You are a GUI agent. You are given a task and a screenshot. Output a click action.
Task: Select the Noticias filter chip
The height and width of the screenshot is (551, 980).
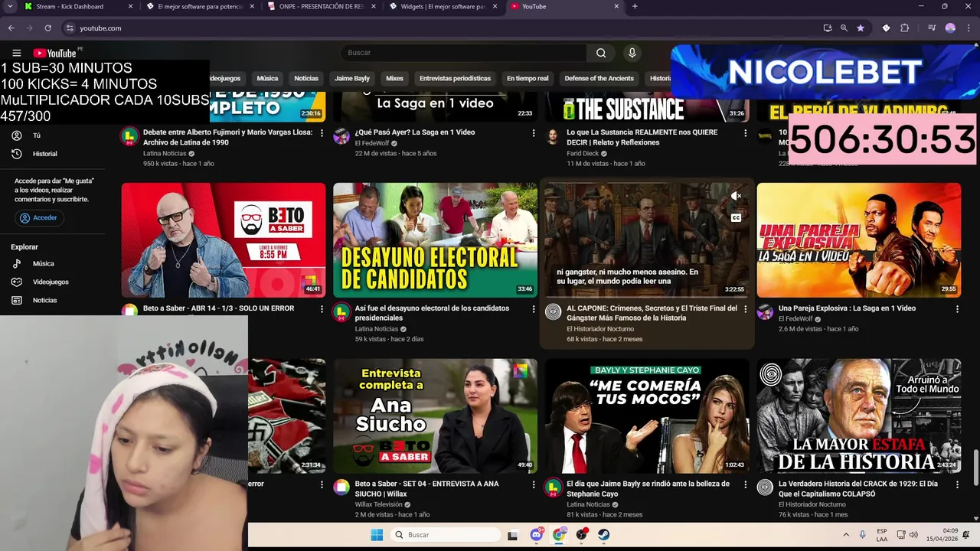[x=306, y=78]
